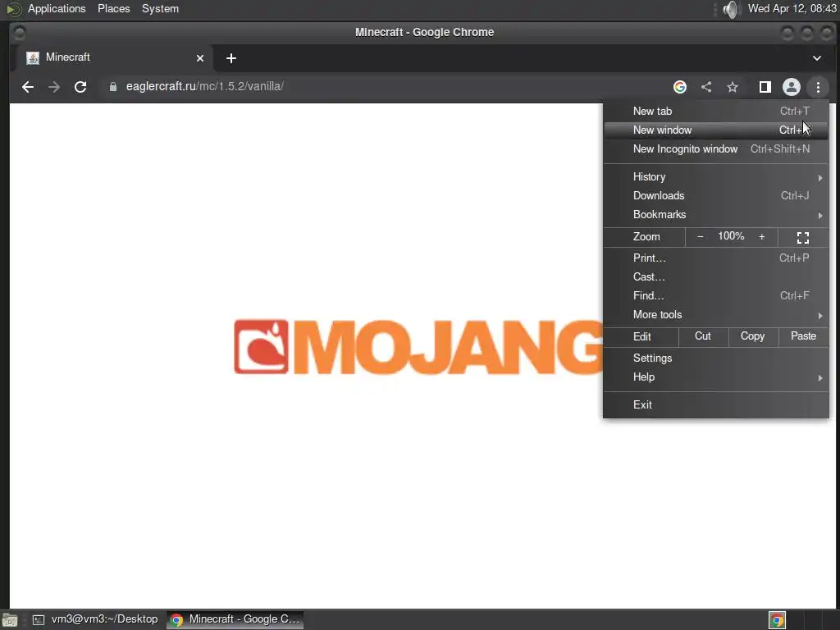Screen dimensions: 840x630
Task: Open a new tab with plus button
Action: [x=231, y=58]
